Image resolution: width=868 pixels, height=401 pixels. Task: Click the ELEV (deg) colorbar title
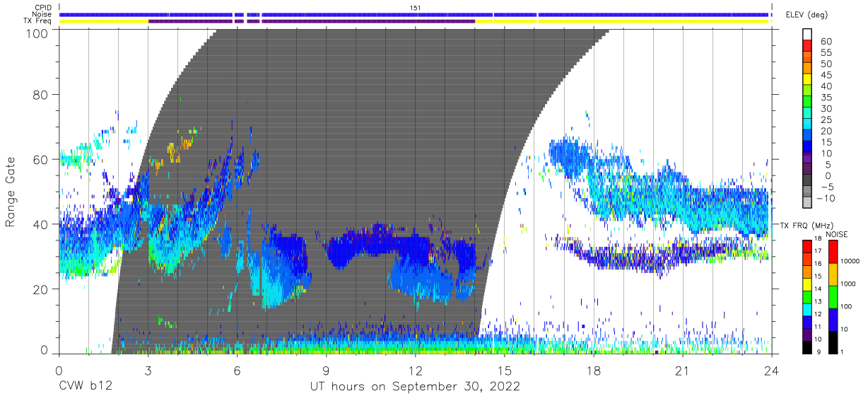[x=808, y=15]
